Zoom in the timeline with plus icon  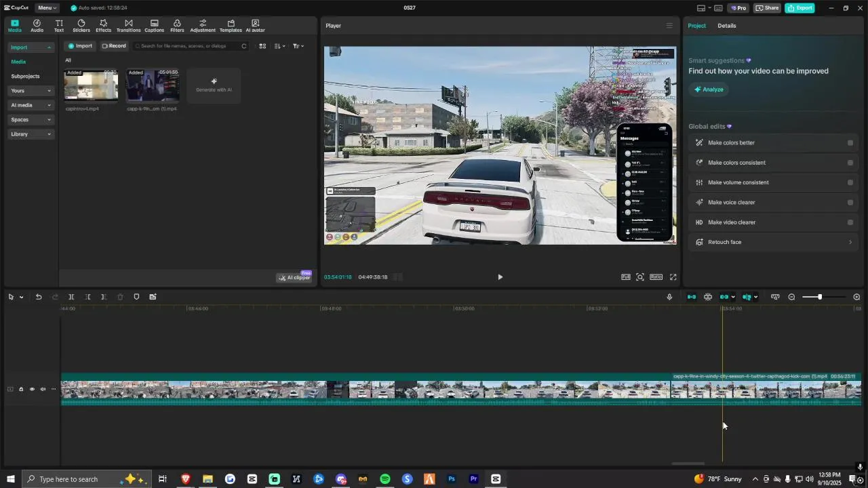(856, 297)
